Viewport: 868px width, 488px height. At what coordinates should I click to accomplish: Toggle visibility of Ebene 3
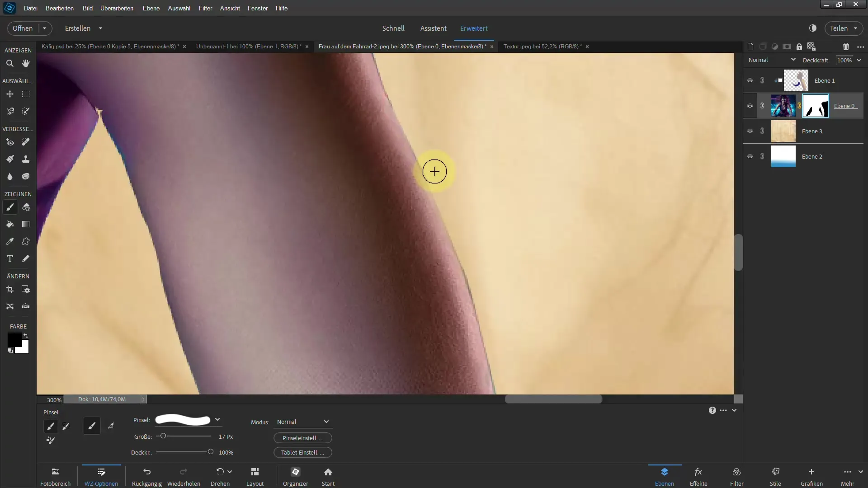750,131
